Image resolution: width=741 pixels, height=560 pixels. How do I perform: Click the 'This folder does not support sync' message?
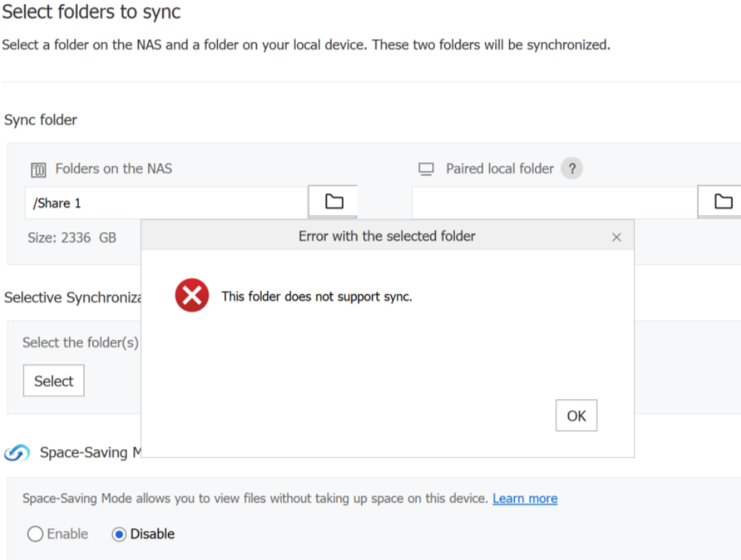(316, 297)
